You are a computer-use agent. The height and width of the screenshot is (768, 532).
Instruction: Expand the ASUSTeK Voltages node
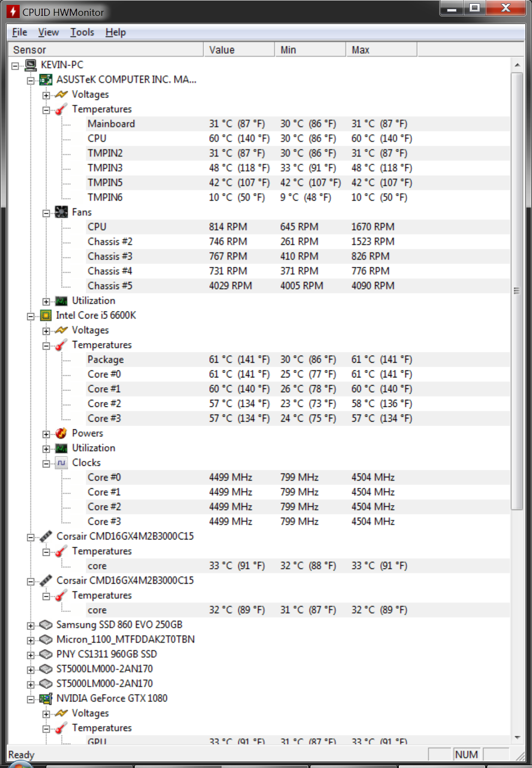tap(46, 95)
